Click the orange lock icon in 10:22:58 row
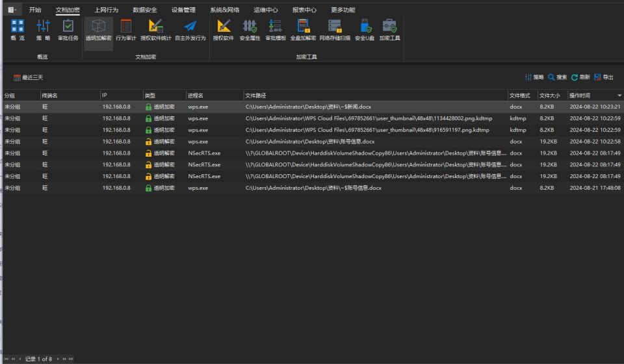Screen dimensions: 624x364 tap(148, 142)
